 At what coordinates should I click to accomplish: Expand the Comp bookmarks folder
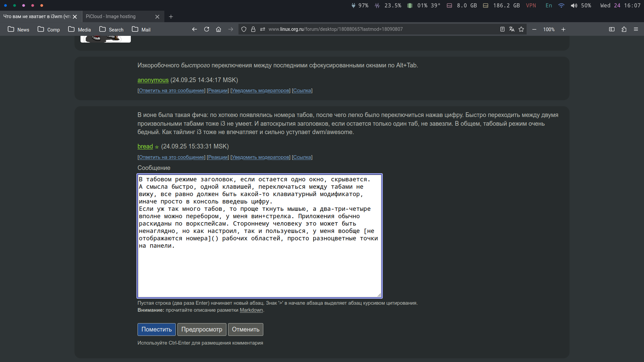[49, 29]
